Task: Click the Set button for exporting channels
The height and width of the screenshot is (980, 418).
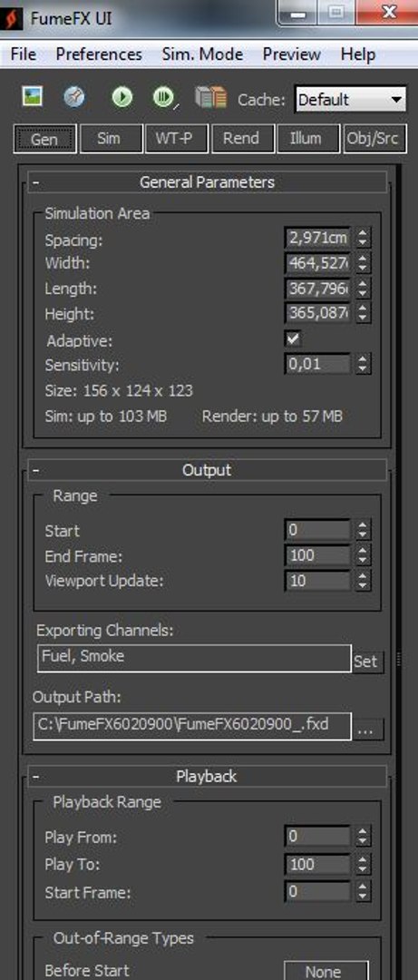Action: tap(367, 661)
